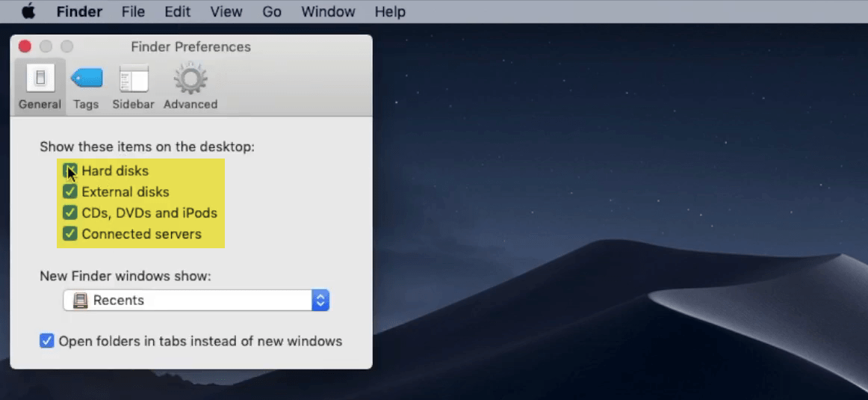
Task: Click the CDs, DVDs and iPods label
Action: (149, 213)
